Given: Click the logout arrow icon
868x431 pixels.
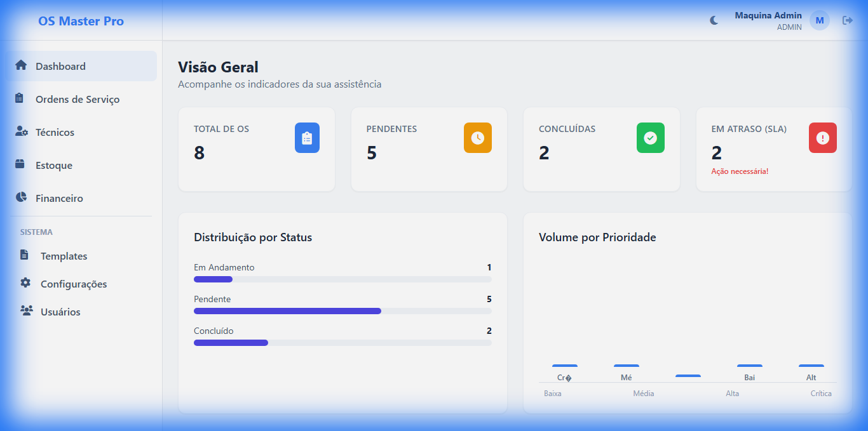Looking at the screenshot, I should coord(848,20).
